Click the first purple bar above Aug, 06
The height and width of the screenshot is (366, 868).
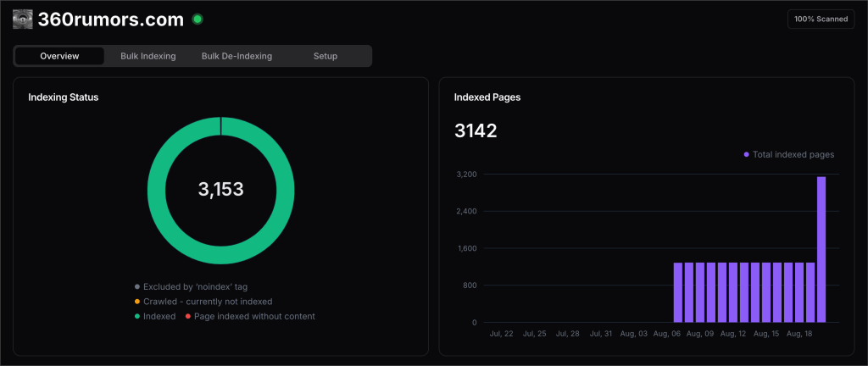(x=678, y=292)
